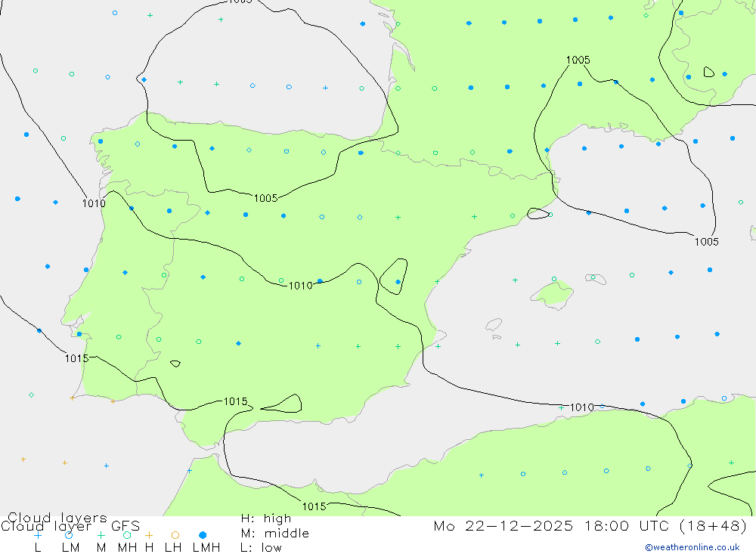
Task: Click the green circle MH legend icon
Action: point(127,535)
